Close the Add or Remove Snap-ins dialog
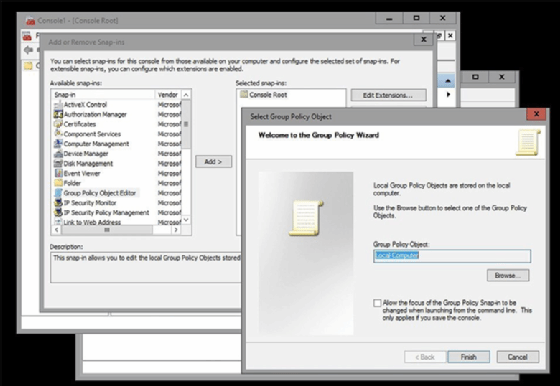 tap(424, 39)
